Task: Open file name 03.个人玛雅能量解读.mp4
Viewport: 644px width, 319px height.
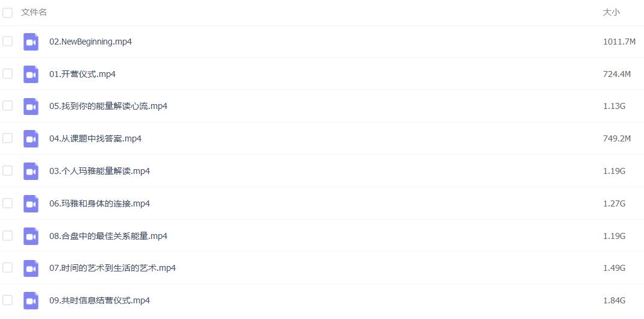Action: pyautogui.click(x=100, y=171)
